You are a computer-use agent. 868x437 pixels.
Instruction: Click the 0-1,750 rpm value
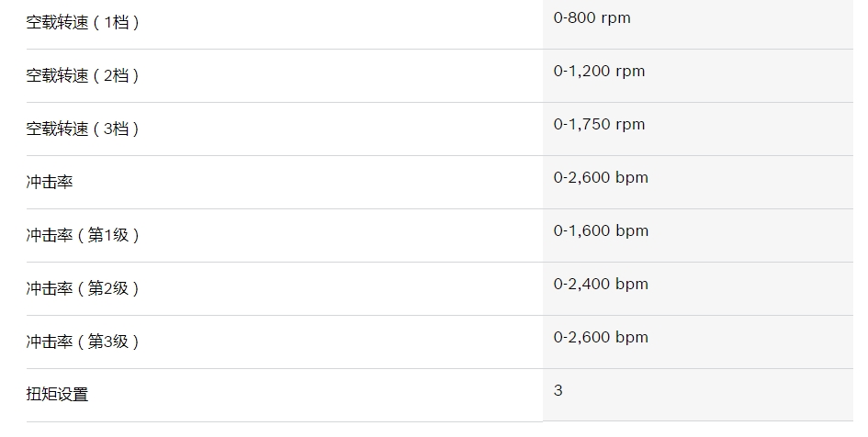[x=599, y=124]
